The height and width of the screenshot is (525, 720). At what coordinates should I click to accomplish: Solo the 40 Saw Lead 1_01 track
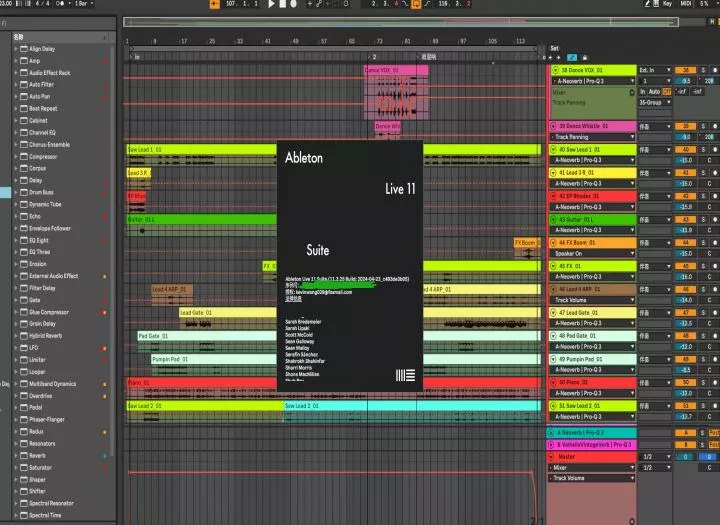pos(703,150)
